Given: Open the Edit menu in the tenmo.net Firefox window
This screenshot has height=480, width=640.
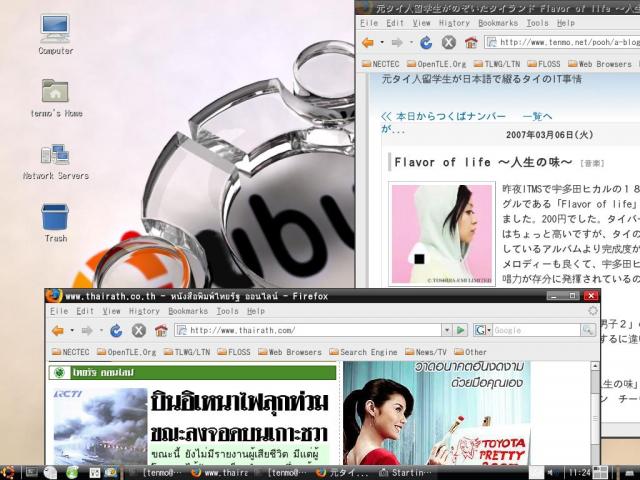Looking at the screenshot, I should (x=395, y=23).
